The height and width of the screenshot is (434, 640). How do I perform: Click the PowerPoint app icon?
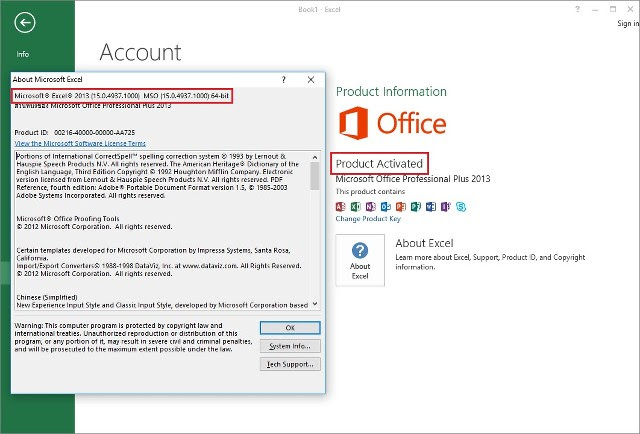tap(401, 207)
